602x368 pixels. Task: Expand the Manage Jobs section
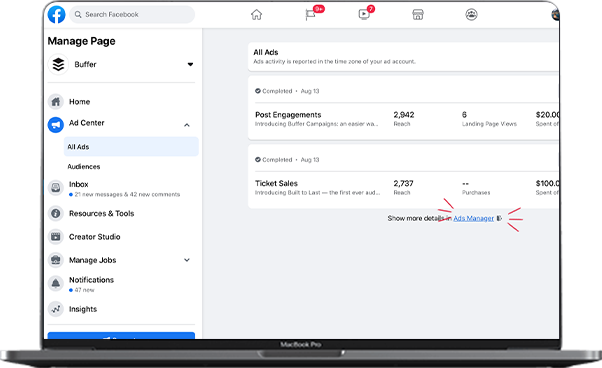point(187,260)
